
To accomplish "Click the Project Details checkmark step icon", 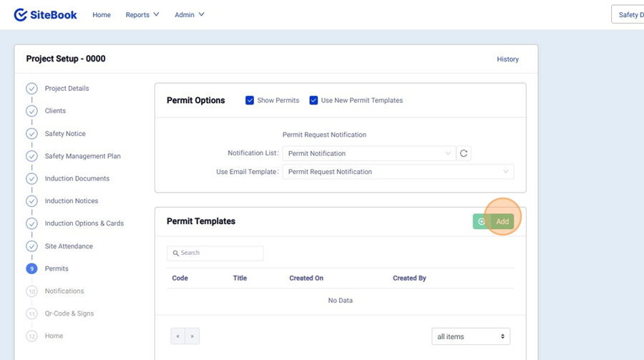I will [x=31, y=89].
